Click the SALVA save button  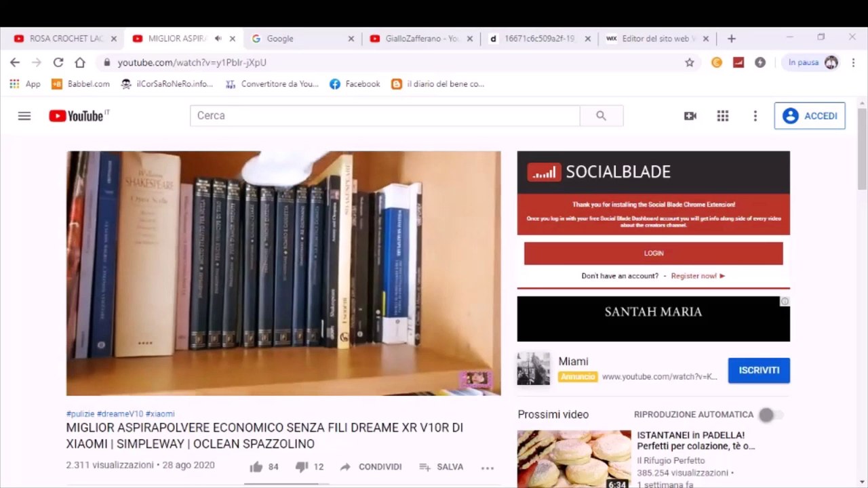pyautogui.click(x=441, y=467)
